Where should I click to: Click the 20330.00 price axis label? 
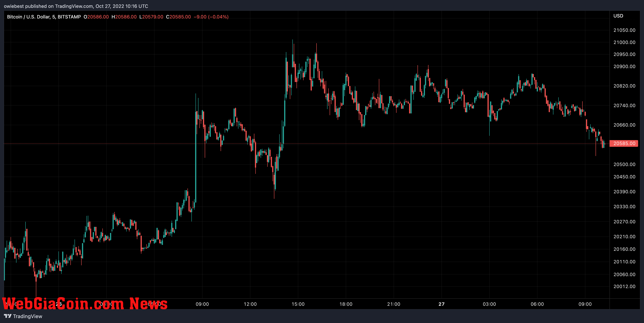pyautogui.click(x=624, y=206)
